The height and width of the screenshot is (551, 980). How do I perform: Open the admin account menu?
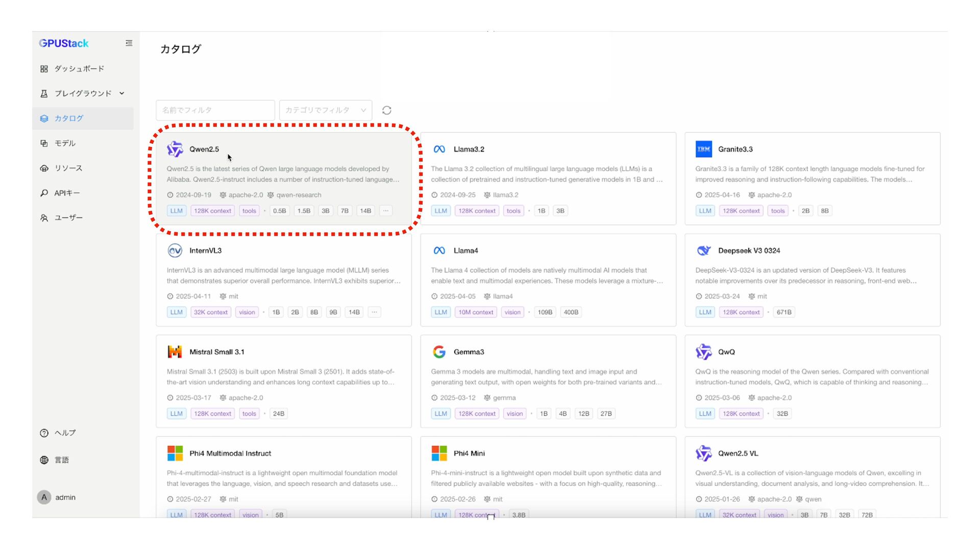tap(65, 497)
